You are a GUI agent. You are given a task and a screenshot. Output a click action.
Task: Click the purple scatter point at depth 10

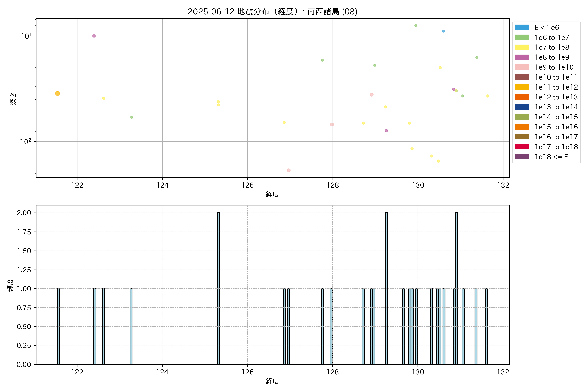94,36
